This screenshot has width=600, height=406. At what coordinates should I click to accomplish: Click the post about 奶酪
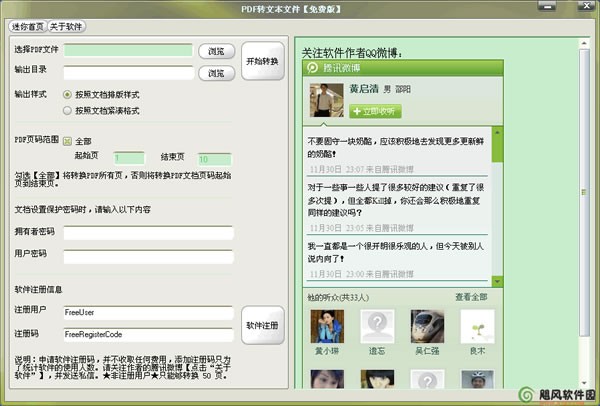click(396, 148)
